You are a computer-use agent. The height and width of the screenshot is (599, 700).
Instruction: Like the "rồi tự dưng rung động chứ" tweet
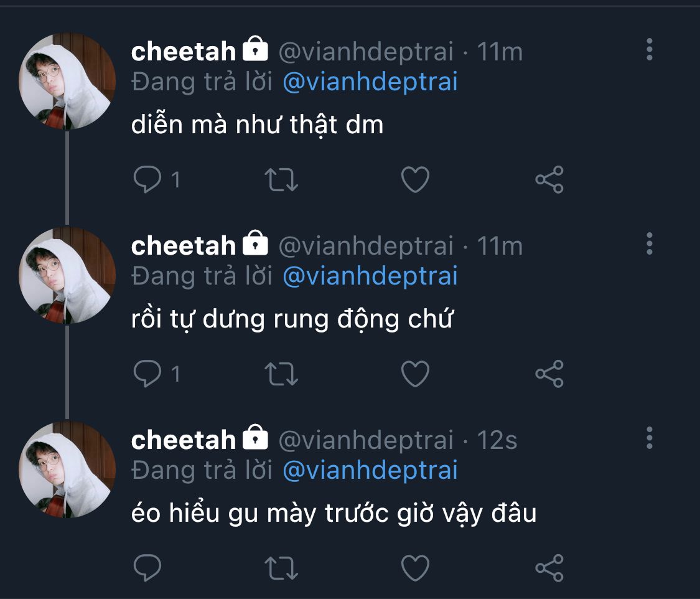[x=415, y=374]
